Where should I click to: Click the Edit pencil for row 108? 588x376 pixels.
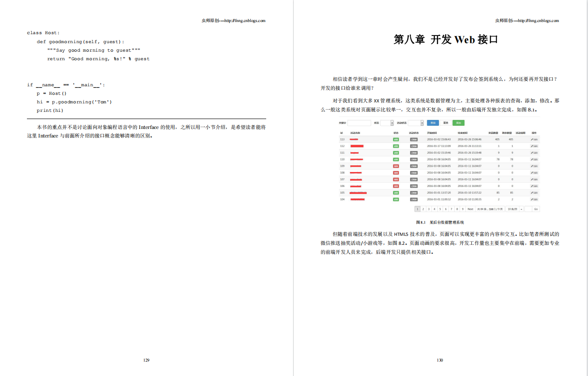534,173
